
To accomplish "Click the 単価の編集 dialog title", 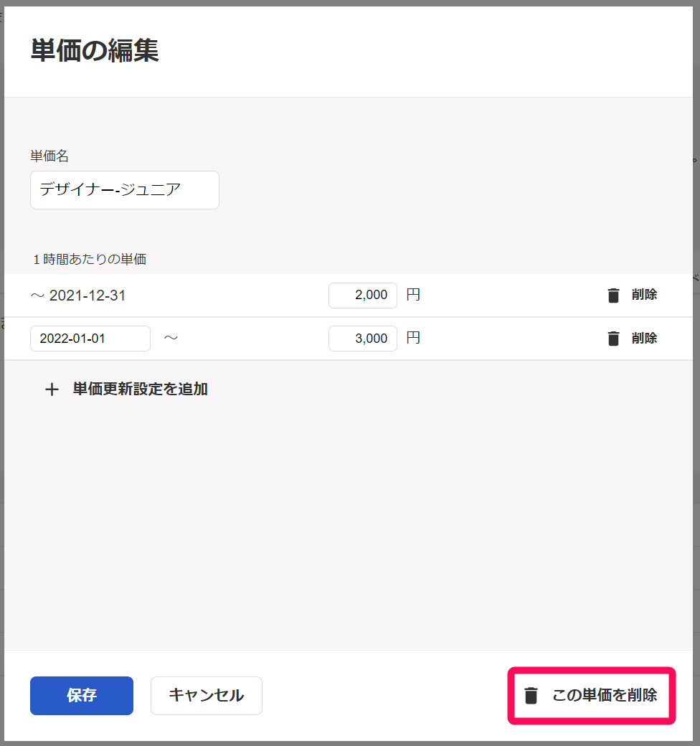I will tap(95, 50).
